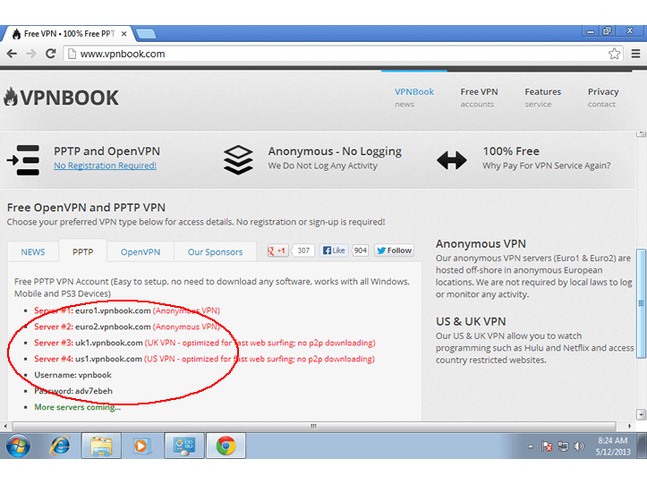
Task: Open Internet Explorer from the taskbar
Action: coord(59,446)
